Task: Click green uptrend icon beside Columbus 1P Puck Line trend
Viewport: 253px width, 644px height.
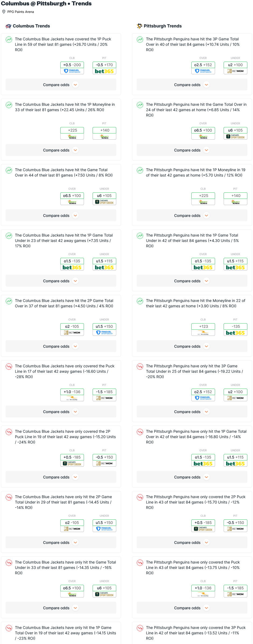Action: click(x=9, y=40)
